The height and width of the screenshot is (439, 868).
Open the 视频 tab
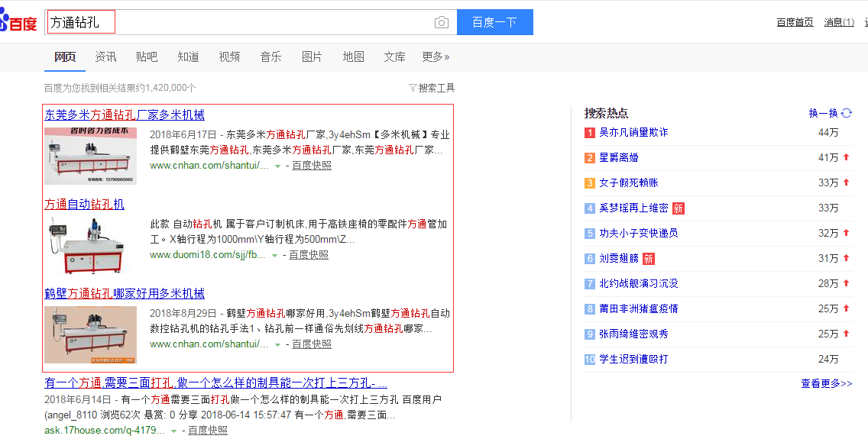tap(229, 57)
